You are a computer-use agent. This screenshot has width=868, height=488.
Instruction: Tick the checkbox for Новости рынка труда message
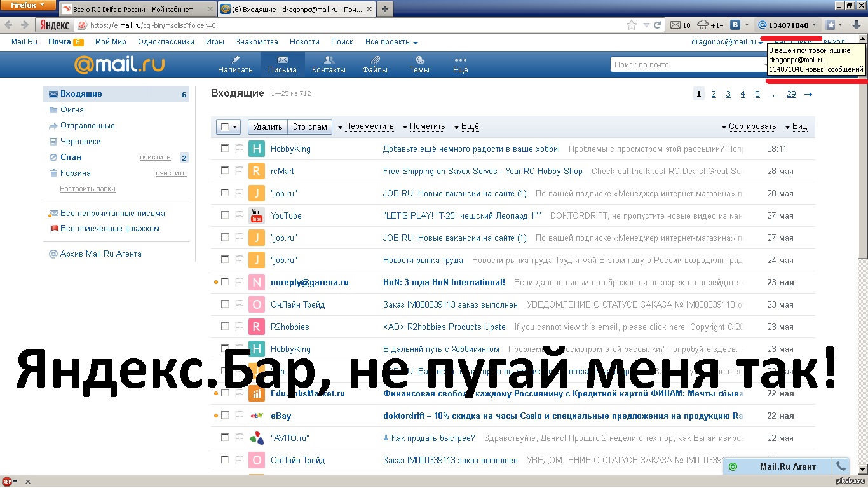[225, 259]
